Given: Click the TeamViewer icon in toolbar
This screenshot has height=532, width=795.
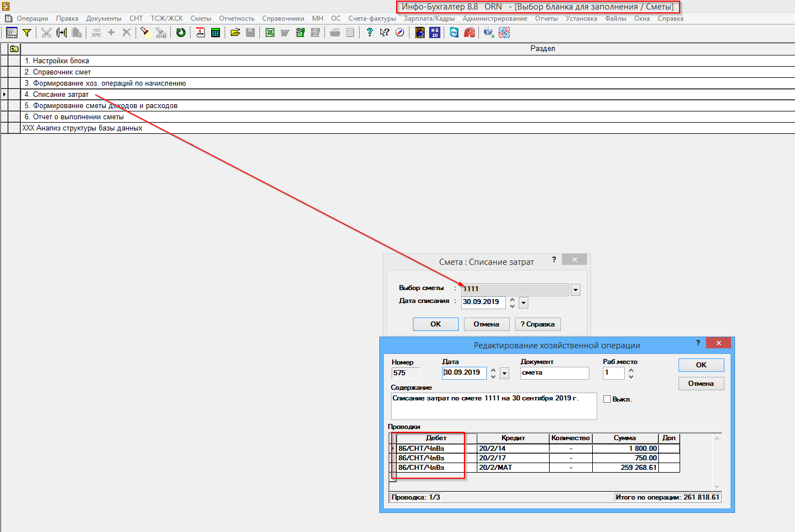Looking at the screenshot, I should coord(454,32).
